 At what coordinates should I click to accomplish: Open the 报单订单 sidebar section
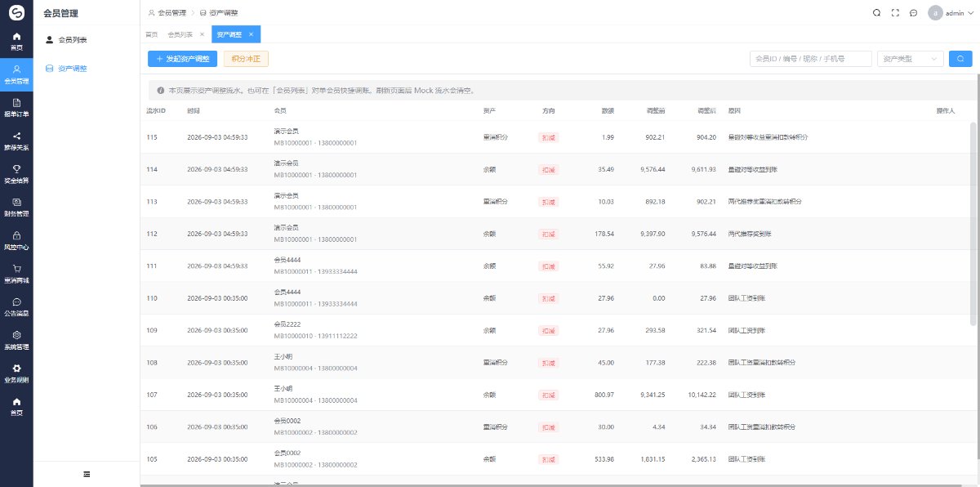[x=16, y=107]
